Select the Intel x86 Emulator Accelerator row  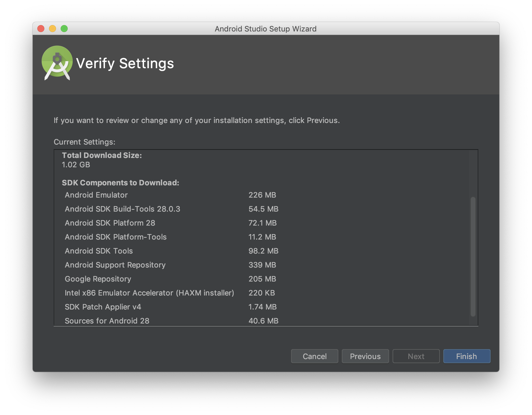point(149,293)
